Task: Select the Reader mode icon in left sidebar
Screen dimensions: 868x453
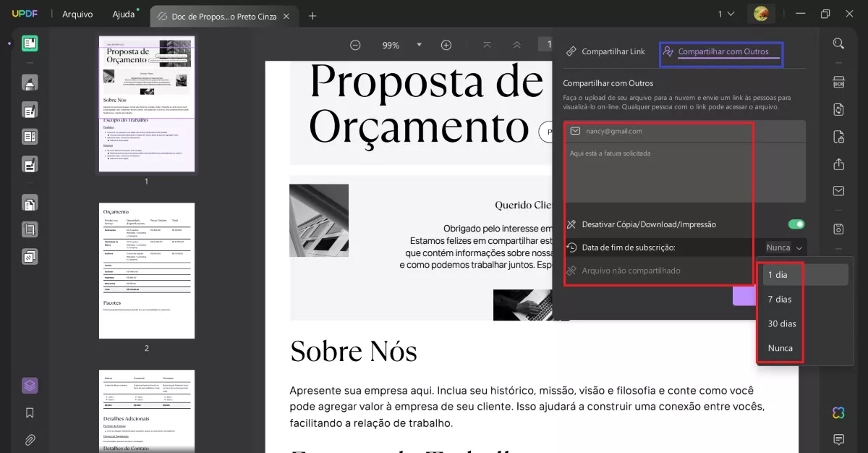Action: pyautogui.click(x=30, y=43)
